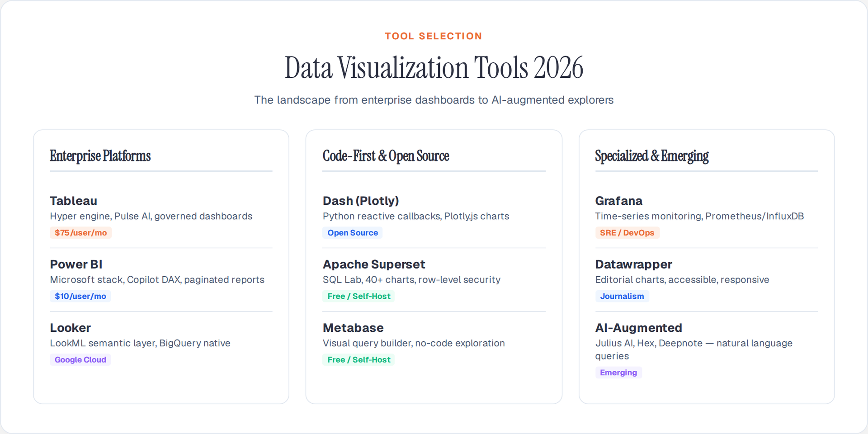
Task: Click 'Python reactive callbacks, Plotly.js charts' text
Action: [x=416, y=216]
